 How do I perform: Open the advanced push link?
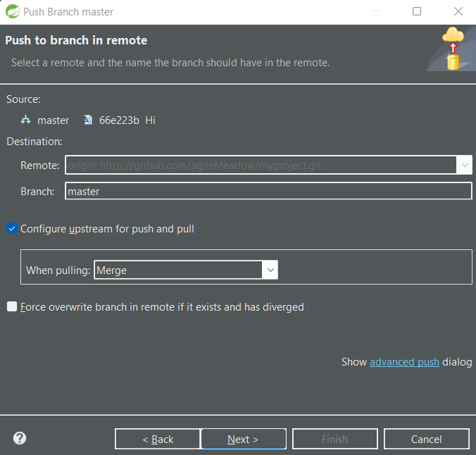(404, 362)
